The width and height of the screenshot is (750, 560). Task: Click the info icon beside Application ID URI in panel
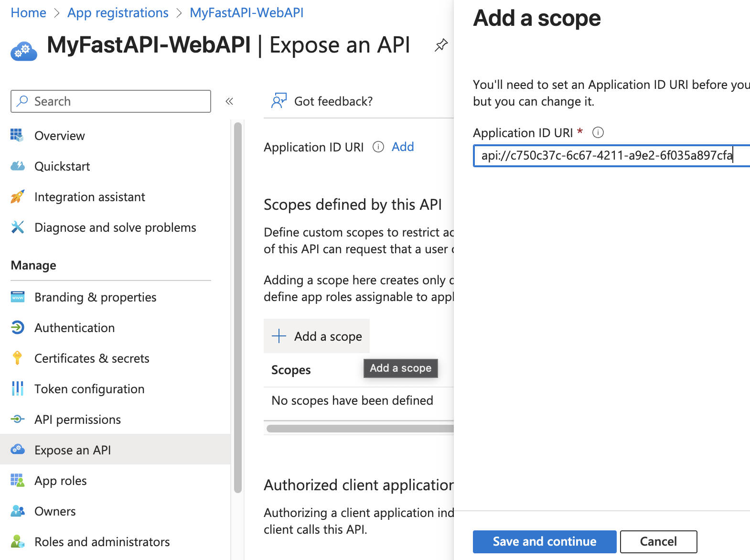point(598,132)
